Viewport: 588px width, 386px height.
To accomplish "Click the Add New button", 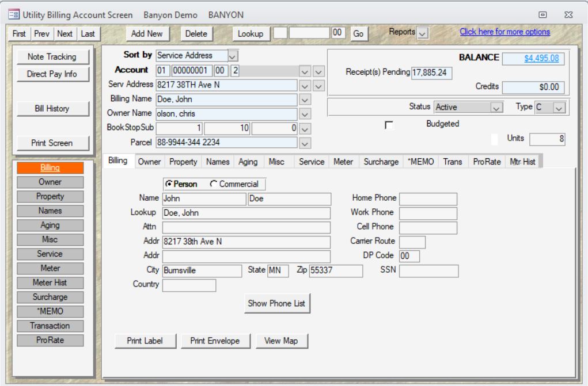I will [x=147, y=34].
